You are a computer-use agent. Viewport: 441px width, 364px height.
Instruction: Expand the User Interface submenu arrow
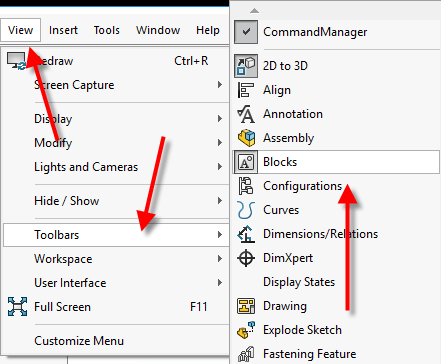click(220, 283)
